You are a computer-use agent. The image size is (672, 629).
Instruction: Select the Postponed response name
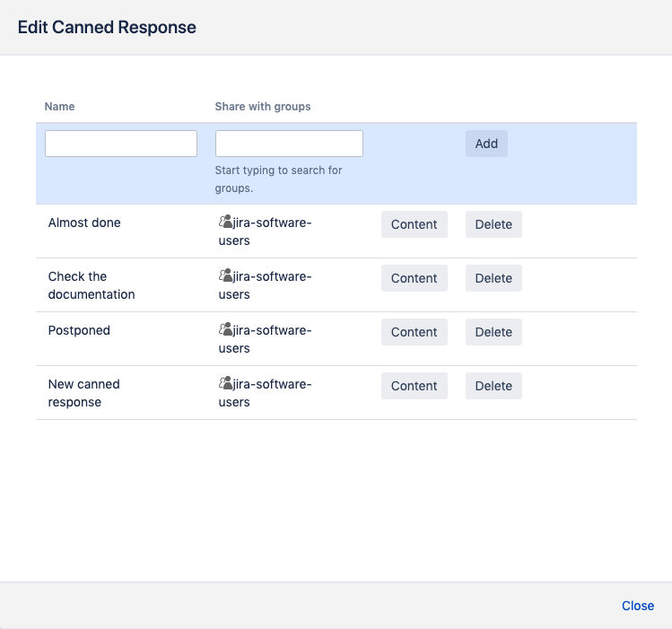(79, 330)
